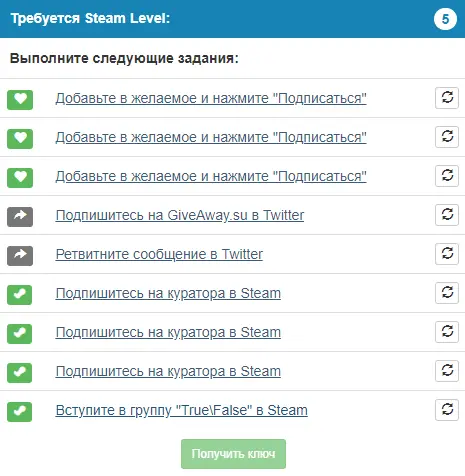Click the Steam Level 5 badge
This screenshot has width=465, height=476.
point(445,19)
